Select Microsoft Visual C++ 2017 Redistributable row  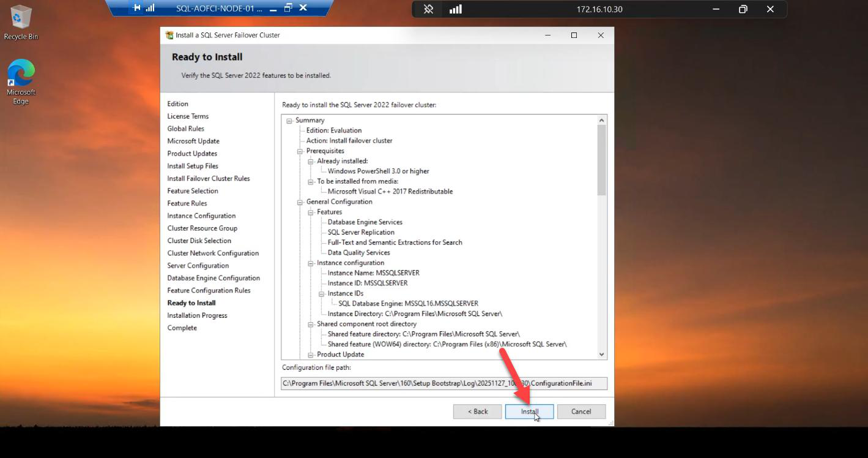pos(390,192)
